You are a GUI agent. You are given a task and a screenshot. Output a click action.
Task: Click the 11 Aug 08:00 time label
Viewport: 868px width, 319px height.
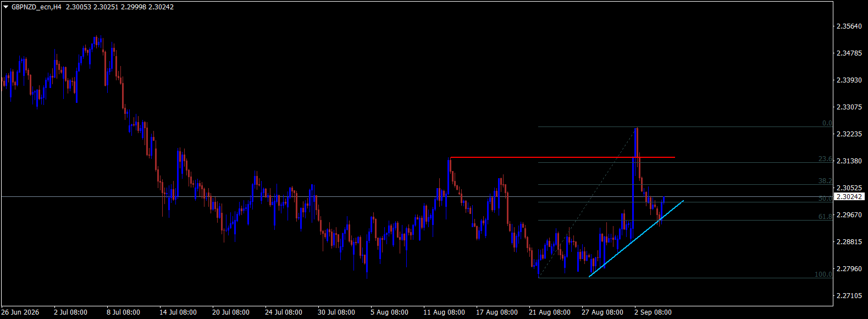click(444, 312)
